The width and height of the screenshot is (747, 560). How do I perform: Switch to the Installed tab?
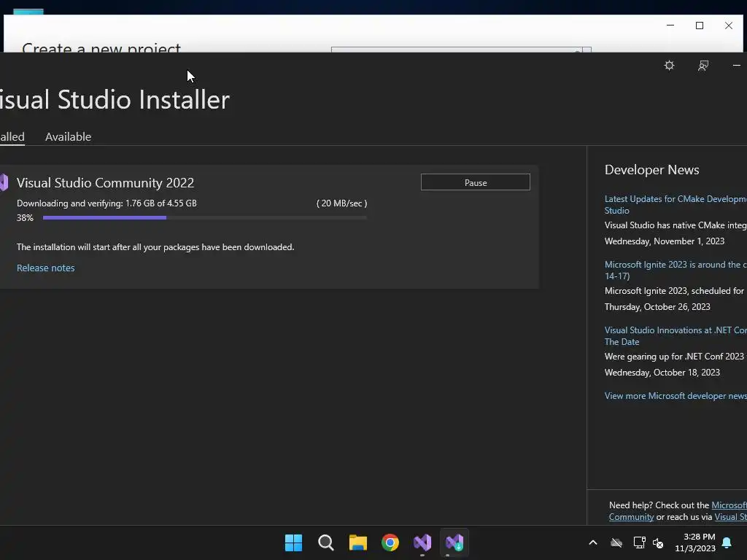[12, 136]
